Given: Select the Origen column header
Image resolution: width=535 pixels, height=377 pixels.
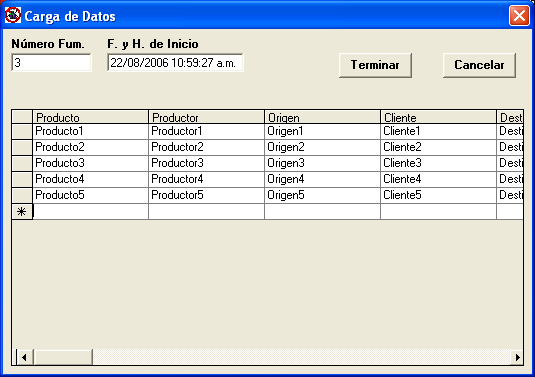Looking at the screenshot, I should pos(322,117).
